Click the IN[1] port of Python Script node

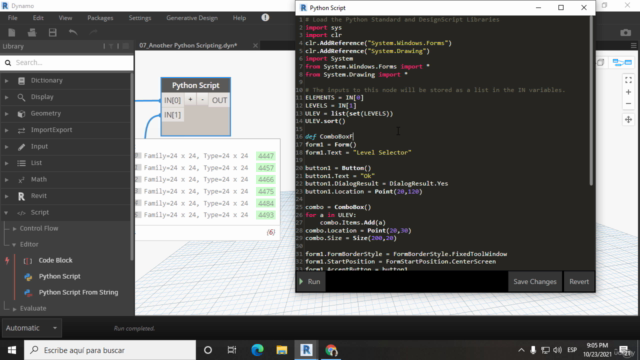tap(172, 115)
